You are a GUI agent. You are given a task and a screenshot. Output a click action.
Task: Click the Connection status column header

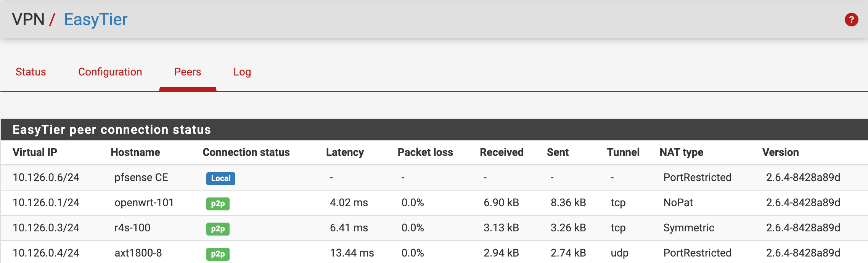coord(246,152)
